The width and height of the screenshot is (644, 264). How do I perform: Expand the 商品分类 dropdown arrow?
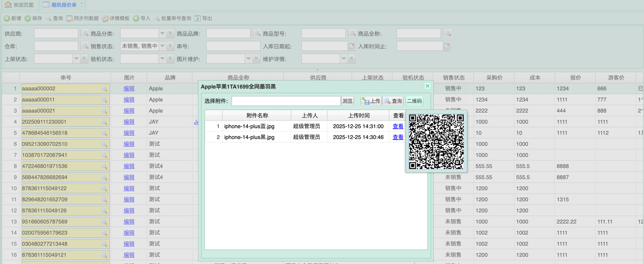tap(162, 33)
